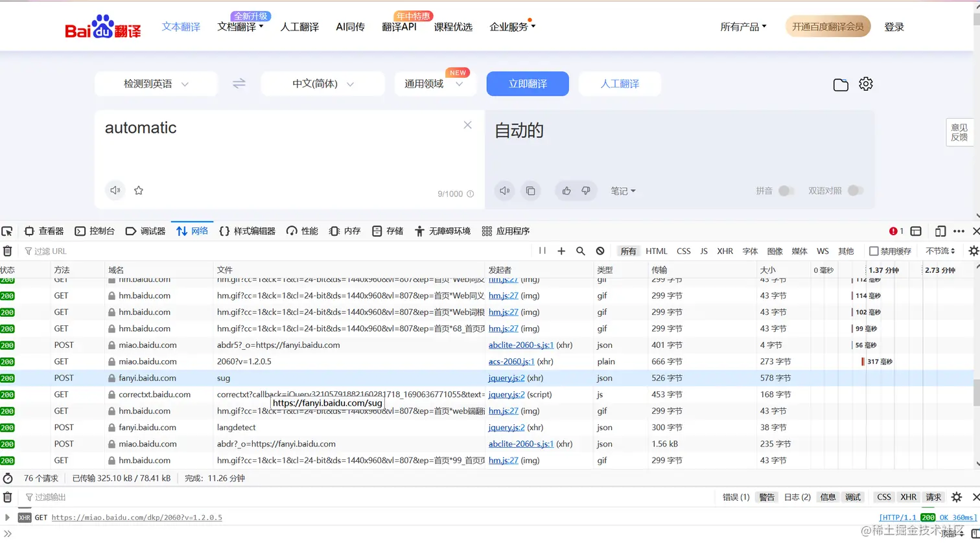Toggle the 拼音 switch

(x=786, y=190)
